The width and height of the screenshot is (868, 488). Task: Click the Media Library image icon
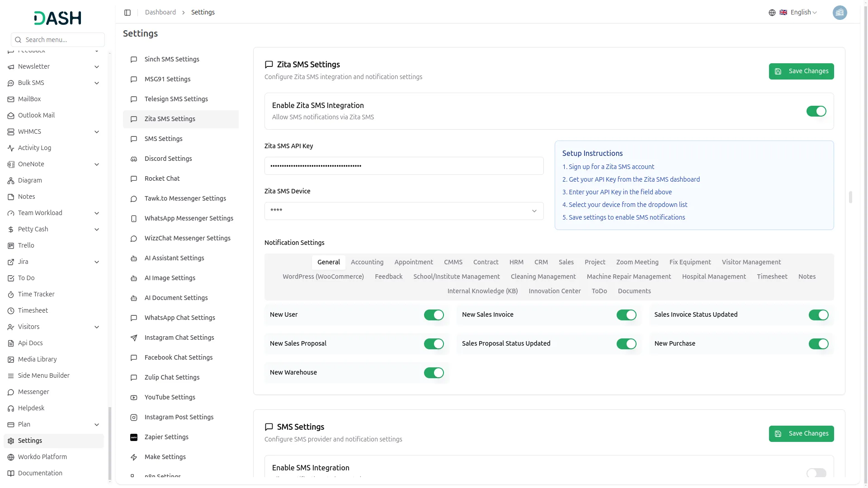tap(11, 360)
